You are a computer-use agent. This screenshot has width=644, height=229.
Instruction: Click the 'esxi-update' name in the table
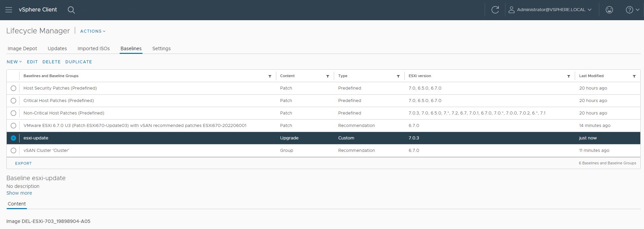tap(36, 138)
